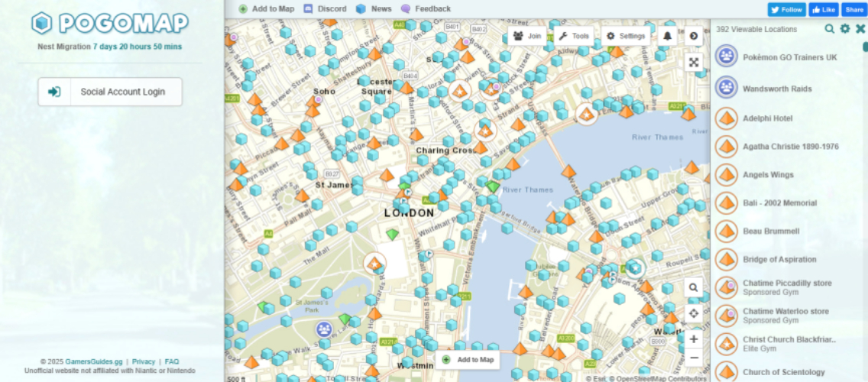The width and height of the screenshot is (868, 382).
Task: Click the map search magnifier button
Action: point(694,287)
